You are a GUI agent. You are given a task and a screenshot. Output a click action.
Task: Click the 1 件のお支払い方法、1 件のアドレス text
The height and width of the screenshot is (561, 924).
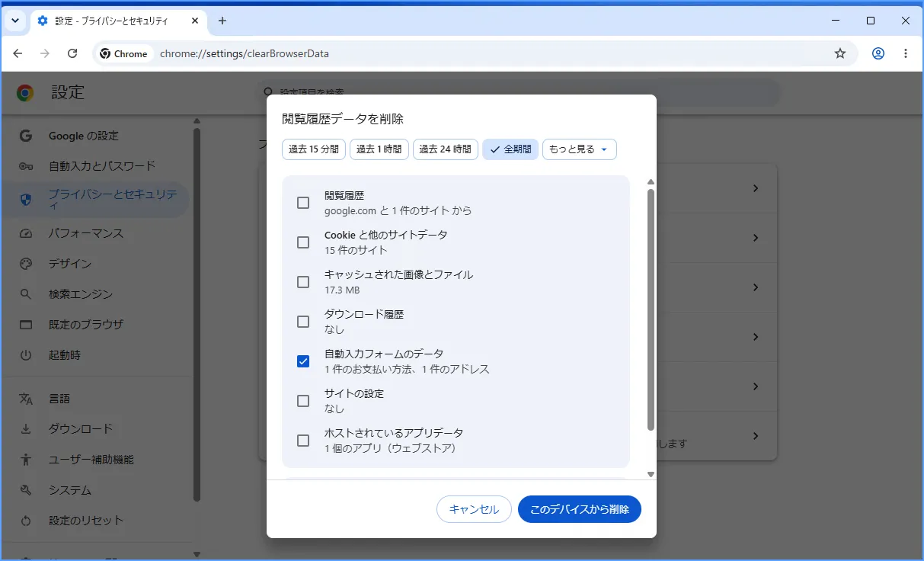tap(407, 369)
